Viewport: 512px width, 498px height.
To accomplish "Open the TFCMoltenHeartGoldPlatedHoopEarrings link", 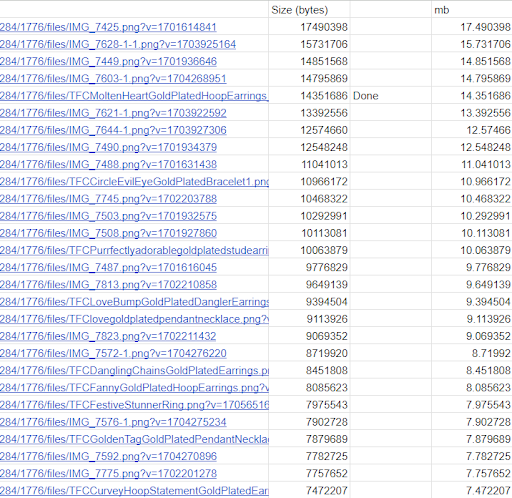I will coord(134,96).
